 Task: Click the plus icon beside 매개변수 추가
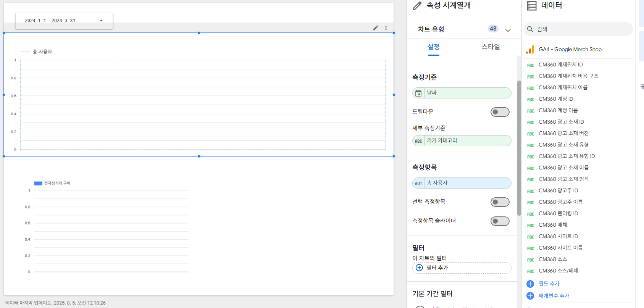[530, 296]
